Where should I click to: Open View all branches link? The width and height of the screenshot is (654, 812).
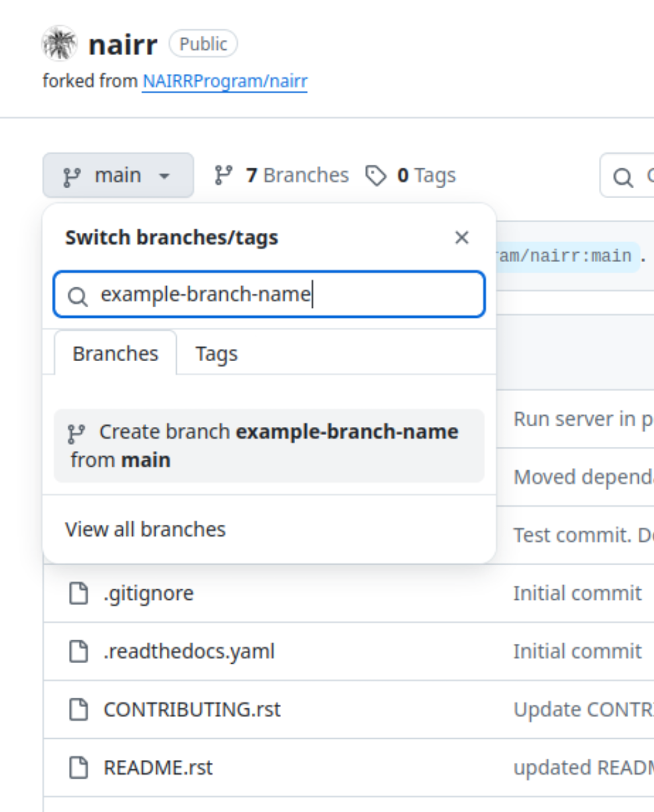[x=146, y=529]
